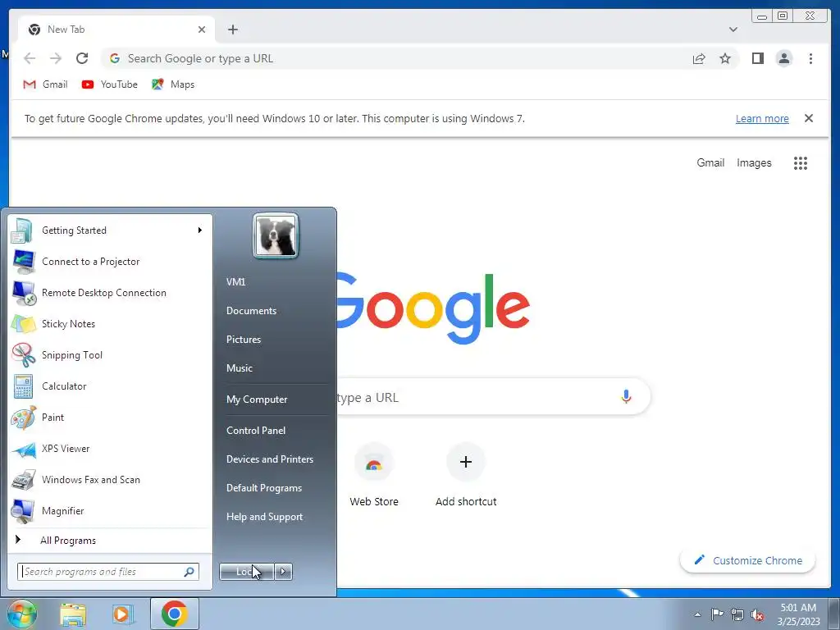Click the Chrome reload page icon
This screenshot has height=630, width=840.
[x=82, y=58]
